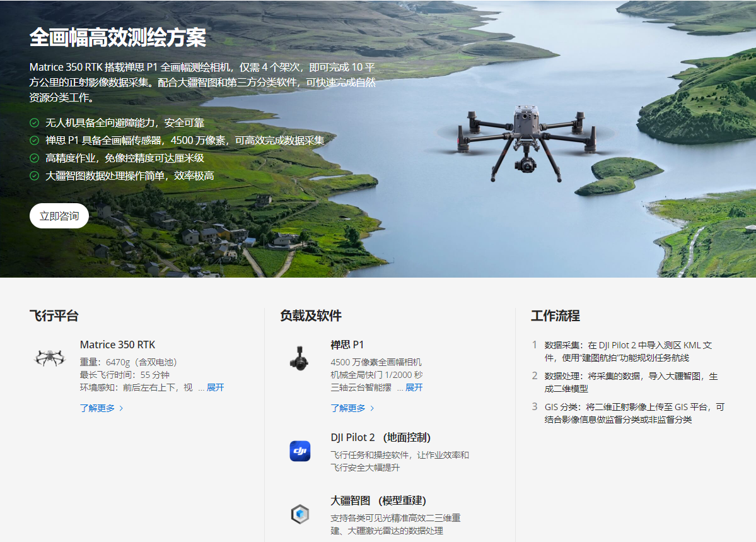The height and width of the screenshot is (542, 756).
Task: Click the 大疆智图 (模型重建) title
Action: (378, 500)
